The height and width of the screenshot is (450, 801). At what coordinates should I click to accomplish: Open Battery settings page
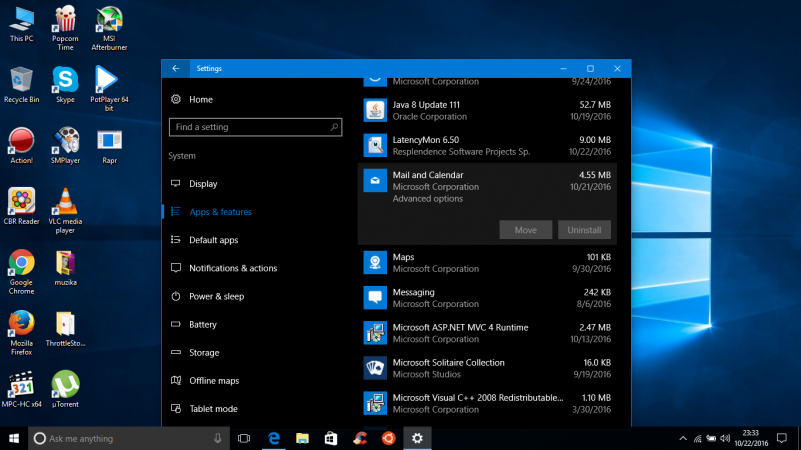[203, 324]
